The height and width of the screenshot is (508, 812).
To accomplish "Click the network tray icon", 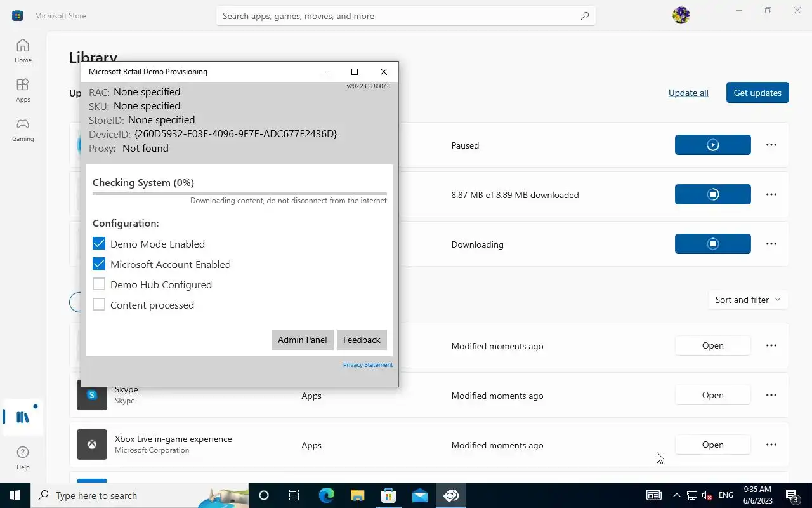I will pyautogui.click(x=692, y=495).
